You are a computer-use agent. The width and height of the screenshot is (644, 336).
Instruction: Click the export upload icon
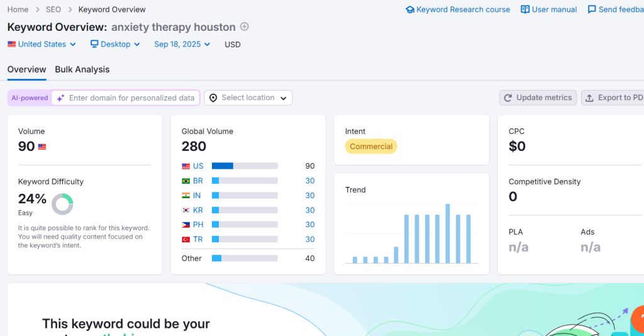[x=589, y=98]
